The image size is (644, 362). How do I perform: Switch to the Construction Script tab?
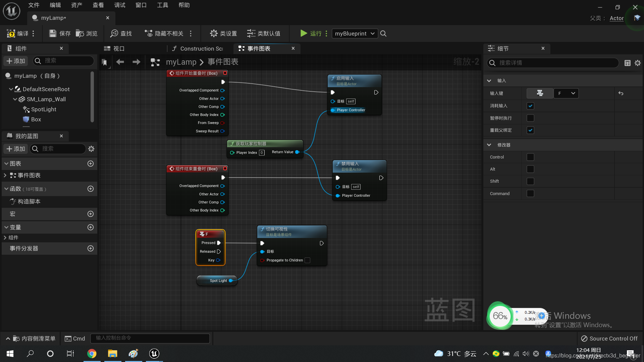pyautogui.click(x=198, y=49)
